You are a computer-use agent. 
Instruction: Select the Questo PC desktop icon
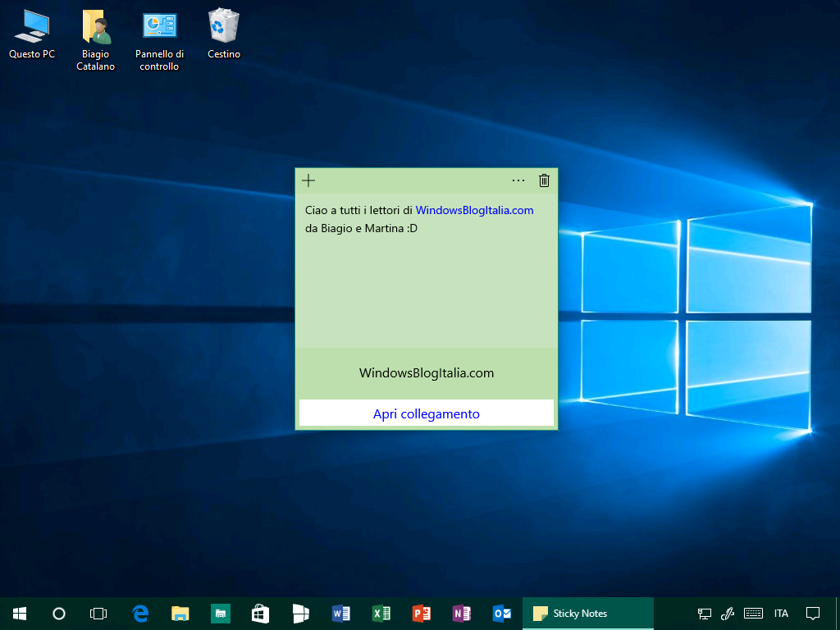click(x=32, y=34)
